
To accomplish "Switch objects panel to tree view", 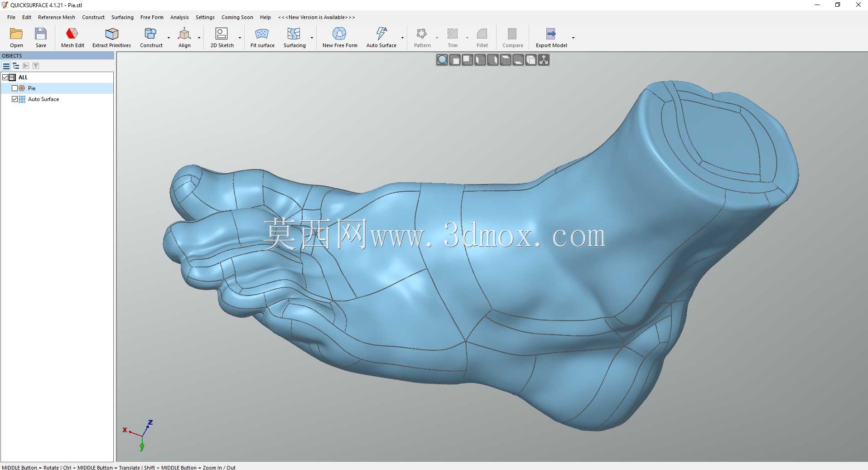I will pos(16,66).
